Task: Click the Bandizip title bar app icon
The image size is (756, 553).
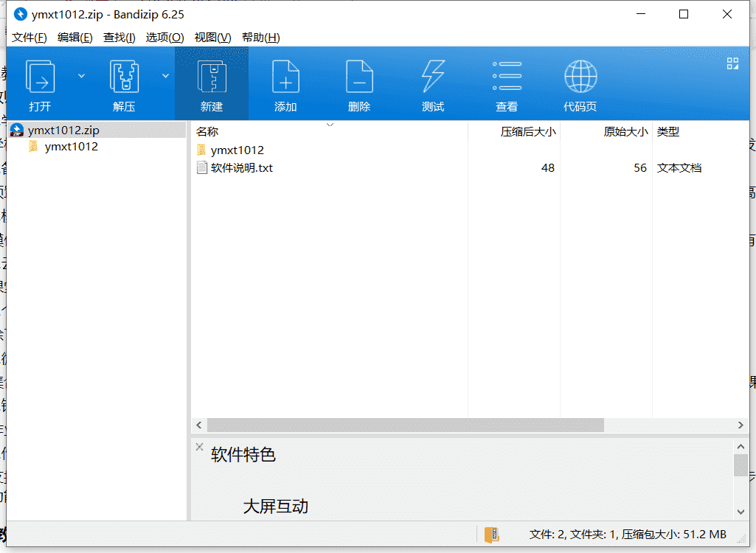Action: (20, 15)
